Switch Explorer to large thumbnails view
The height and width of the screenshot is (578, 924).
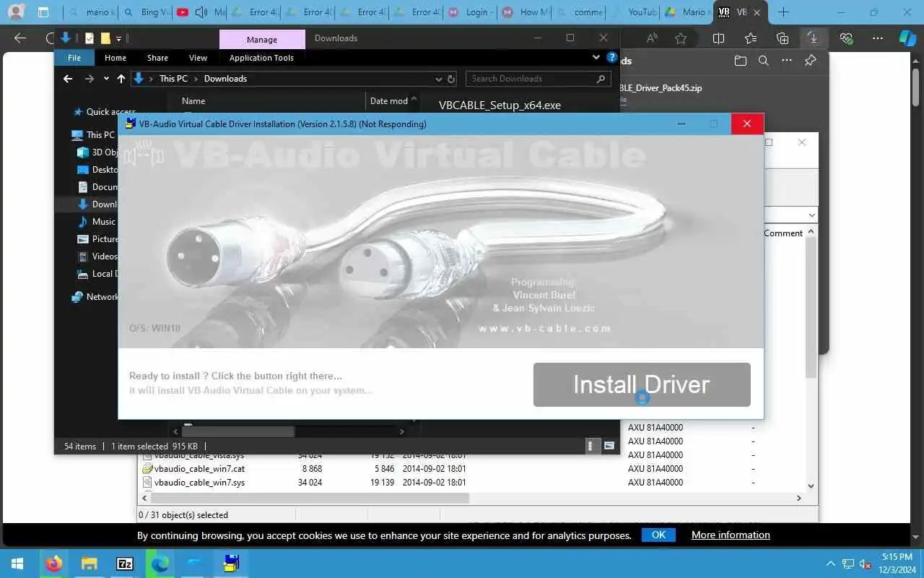tap(609, 446)
